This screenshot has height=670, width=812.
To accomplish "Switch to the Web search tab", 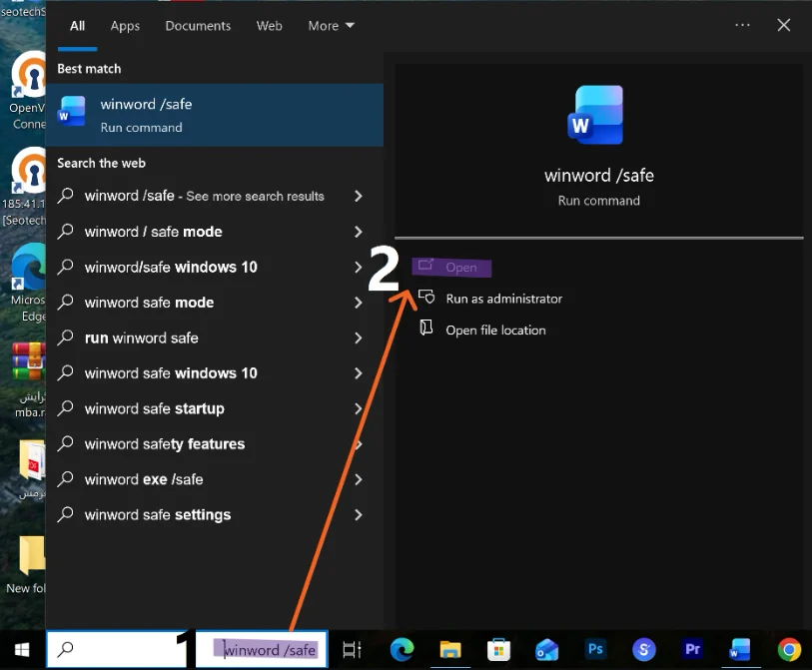I will coord(269,26).
